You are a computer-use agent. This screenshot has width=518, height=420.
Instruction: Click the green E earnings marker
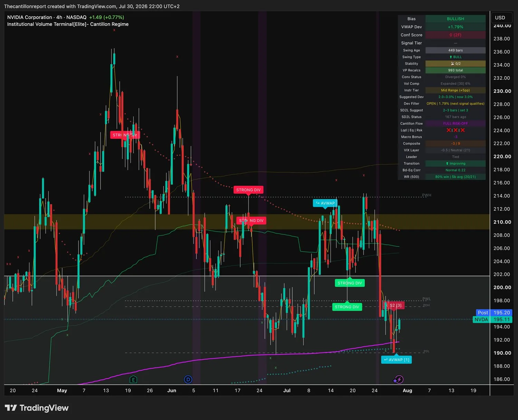[x=133, y=380]
